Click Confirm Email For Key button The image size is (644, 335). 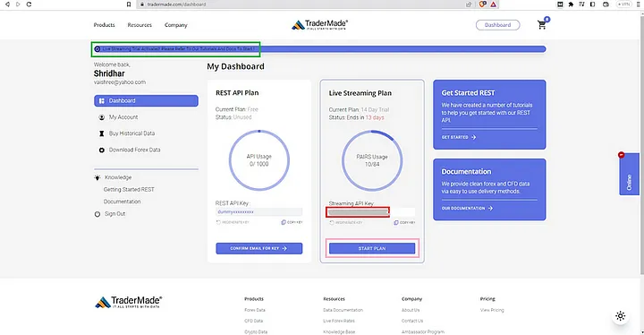[x=259, y=249]
